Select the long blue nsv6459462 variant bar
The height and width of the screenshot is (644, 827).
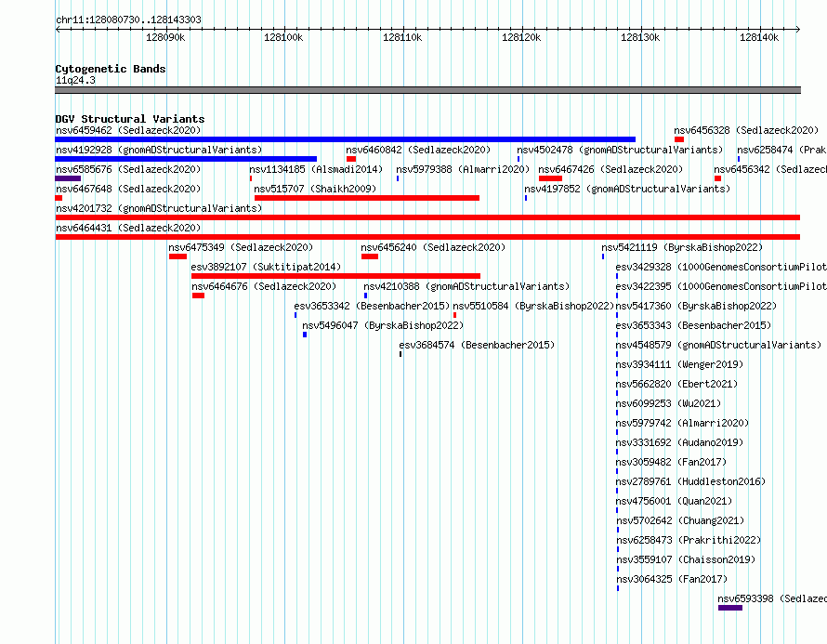[x=345, y=139]
